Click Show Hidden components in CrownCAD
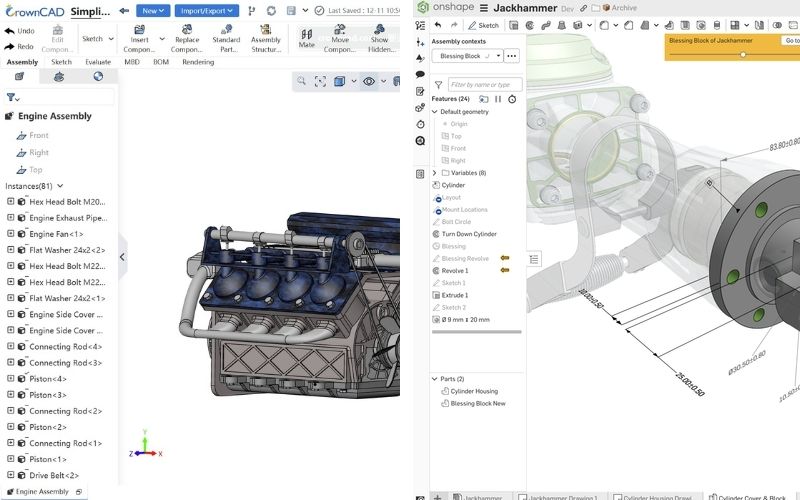 [380, 39]
